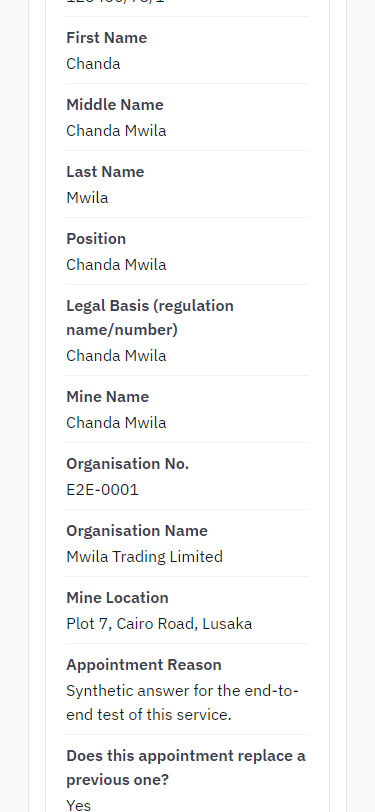Click the appointment replace previous one question

click(x=186, y=767)
